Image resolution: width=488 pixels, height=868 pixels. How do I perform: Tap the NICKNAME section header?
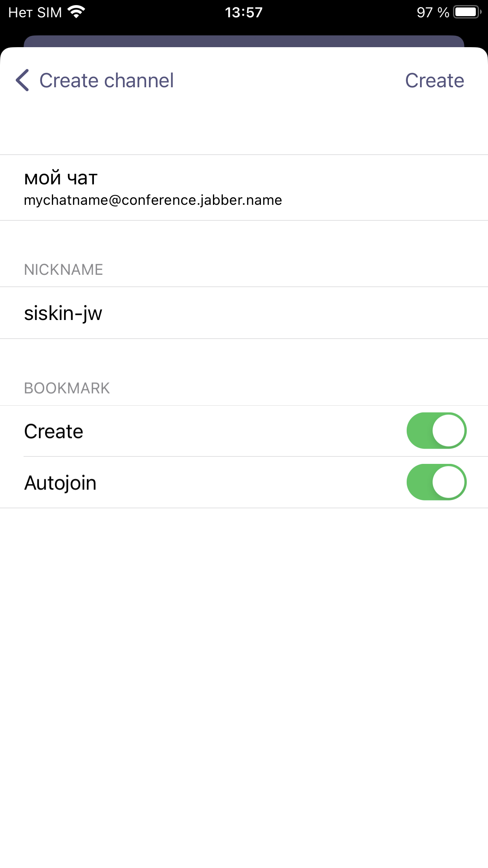click(x=64, y=270)
